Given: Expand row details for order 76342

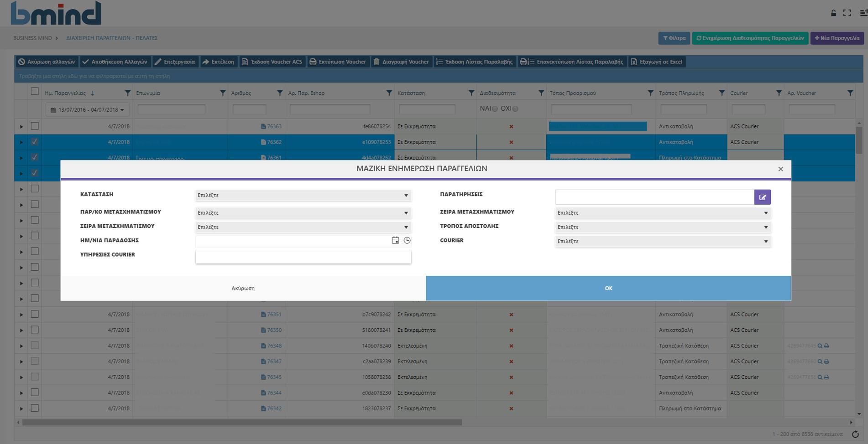Looking at the screenshot, I should 21,409.
